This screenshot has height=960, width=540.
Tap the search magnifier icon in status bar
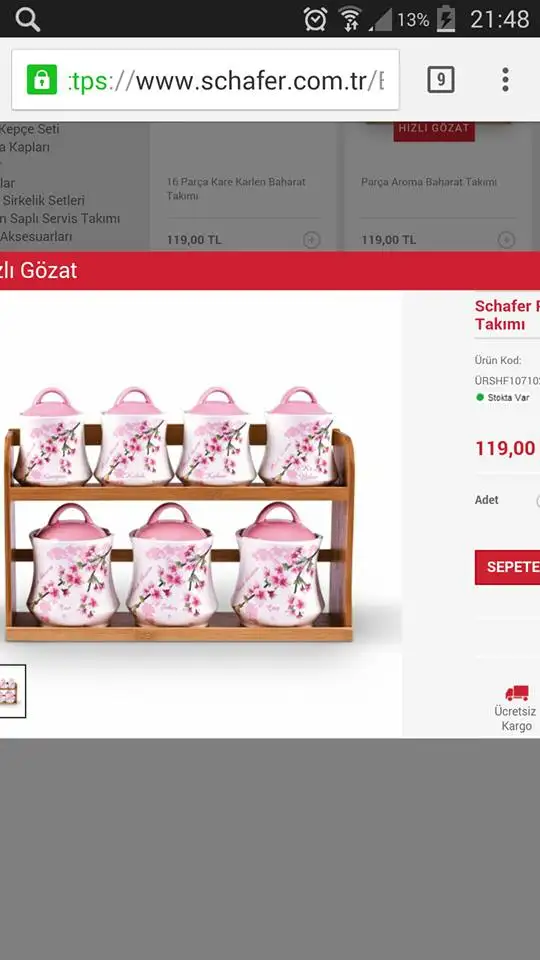pos(28,20)
